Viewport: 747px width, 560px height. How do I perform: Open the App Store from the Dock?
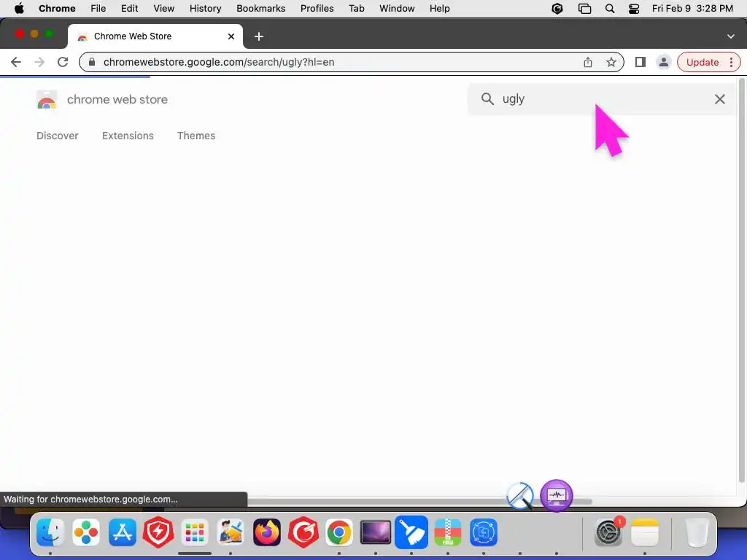pos(123,532)
